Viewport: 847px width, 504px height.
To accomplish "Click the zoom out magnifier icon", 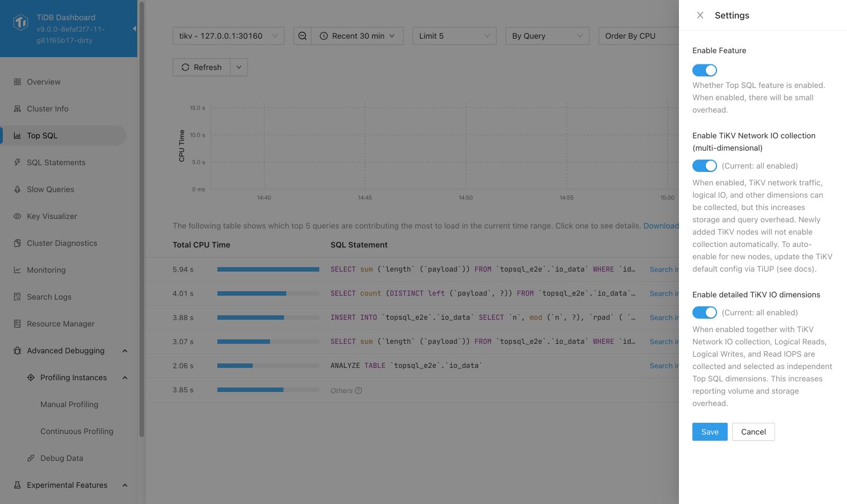I will point(302,36).
